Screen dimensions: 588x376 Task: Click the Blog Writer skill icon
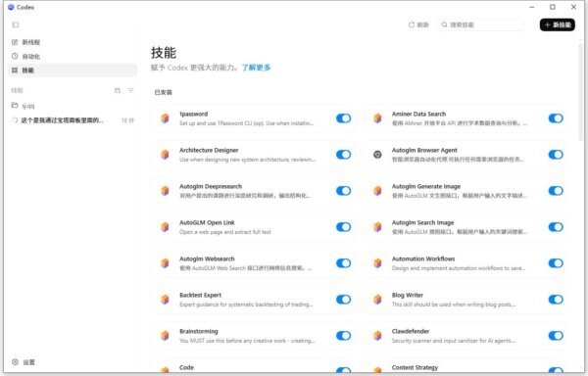377,300
